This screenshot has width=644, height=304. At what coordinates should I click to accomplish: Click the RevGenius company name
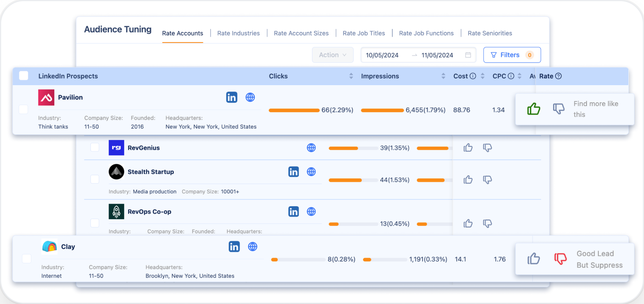point(143,148)
